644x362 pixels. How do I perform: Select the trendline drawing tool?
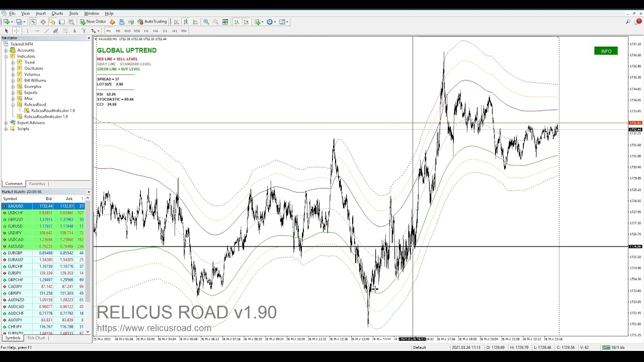click(46, 31)
